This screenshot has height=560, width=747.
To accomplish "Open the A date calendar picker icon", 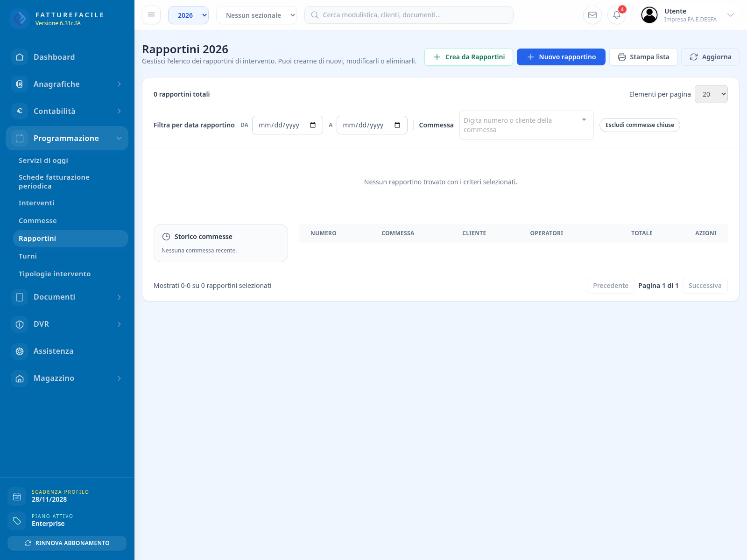I will [x=397, y=125].
